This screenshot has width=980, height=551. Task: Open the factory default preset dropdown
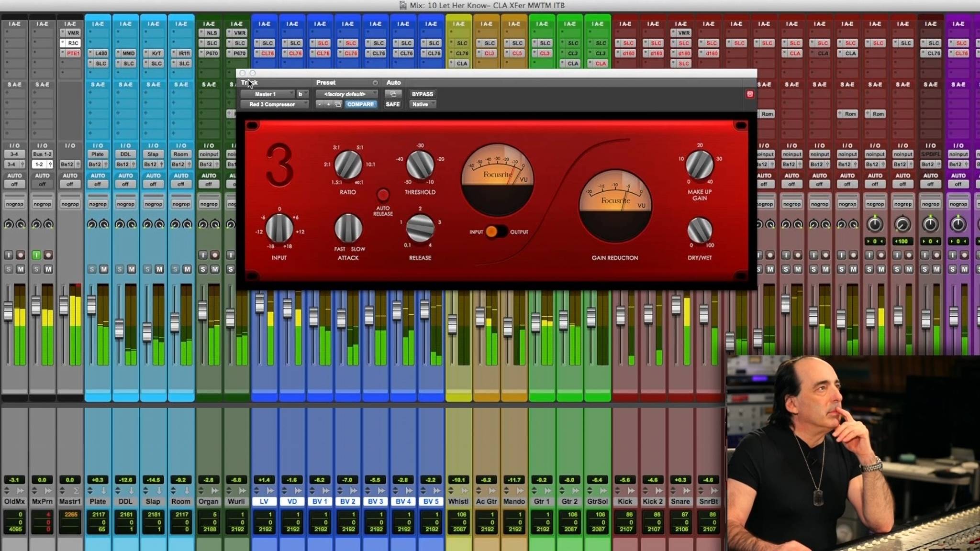tap(345, 94)
